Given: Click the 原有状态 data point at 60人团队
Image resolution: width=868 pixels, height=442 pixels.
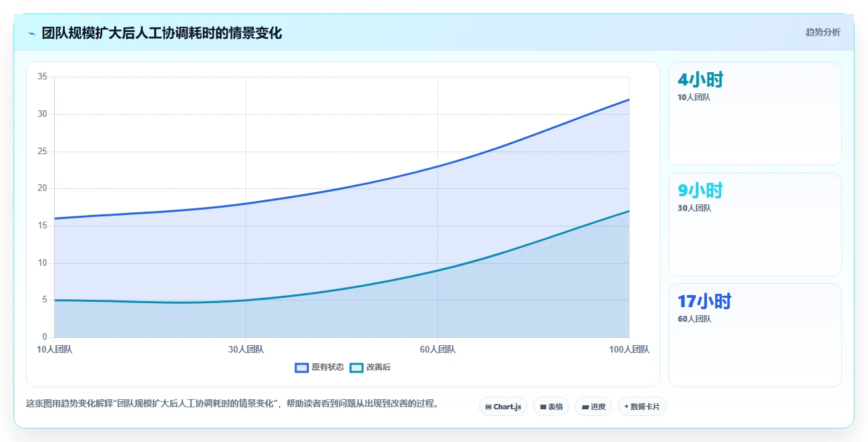Looking at the screenshot, I should coord(437,166).
